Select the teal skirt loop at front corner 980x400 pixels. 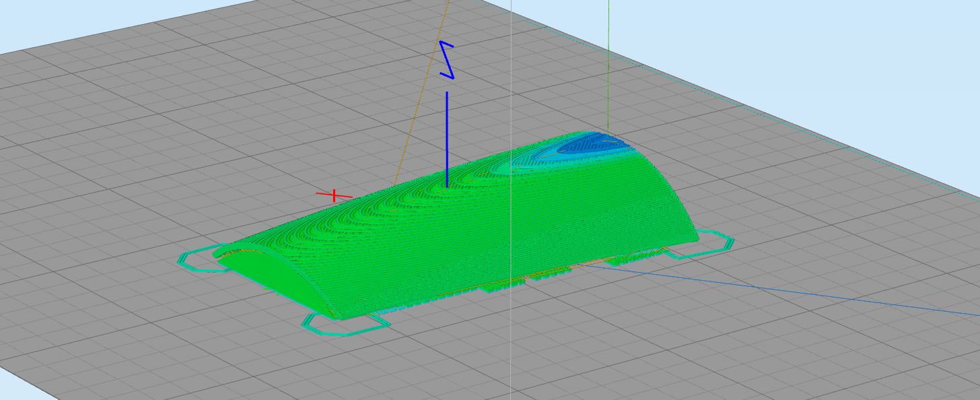point(345,324)
